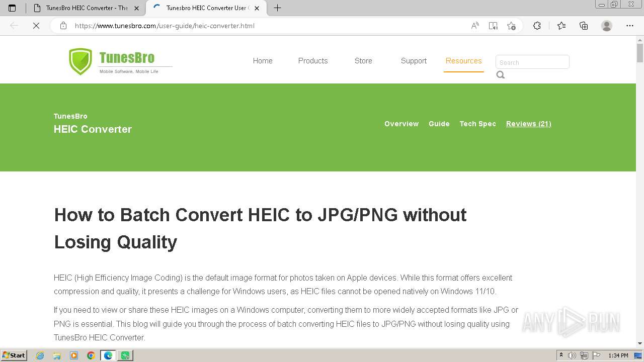644x362 pixels.
Task: Open the Support menu
Action: (x=414, y=61)
